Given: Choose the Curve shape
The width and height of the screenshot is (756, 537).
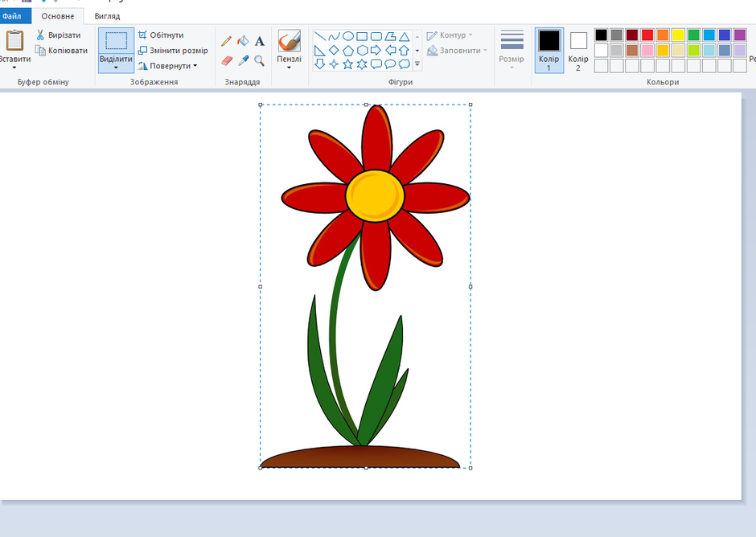Looking at the screenshot, I should (x=334, y=36).
